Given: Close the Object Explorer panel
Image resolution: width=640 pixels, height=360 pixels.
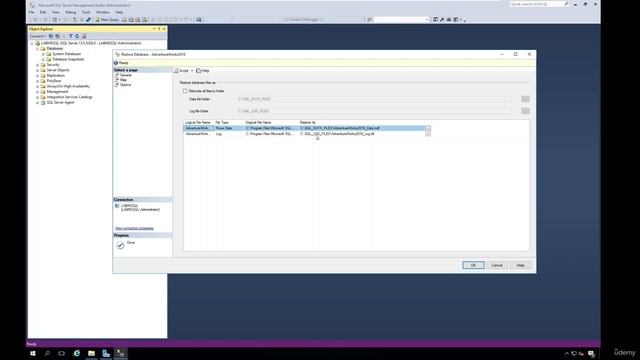Looking at the screenshot, I should click(x=164, y=29).
